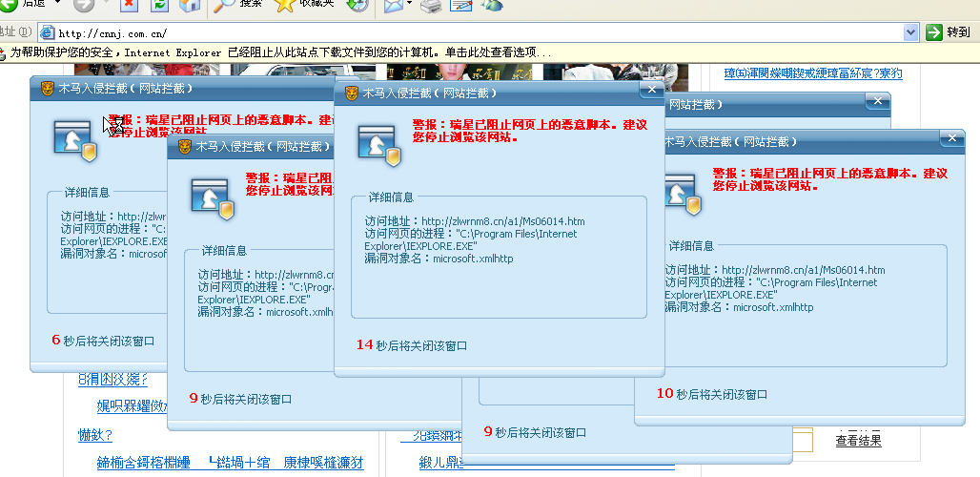Open the garbled link beginning with 康
The image size is (980, 477).
click(x=323, y=464)
